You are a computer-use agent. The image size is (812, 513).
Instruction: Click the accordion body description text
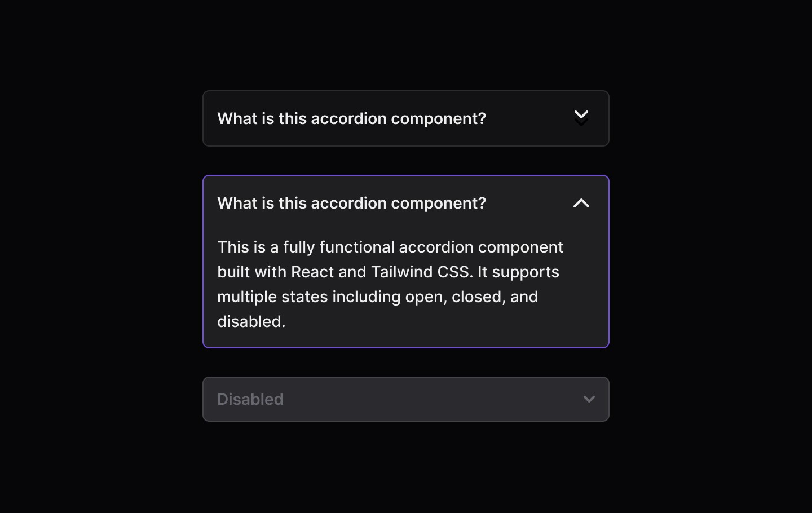tap(390, 284)
